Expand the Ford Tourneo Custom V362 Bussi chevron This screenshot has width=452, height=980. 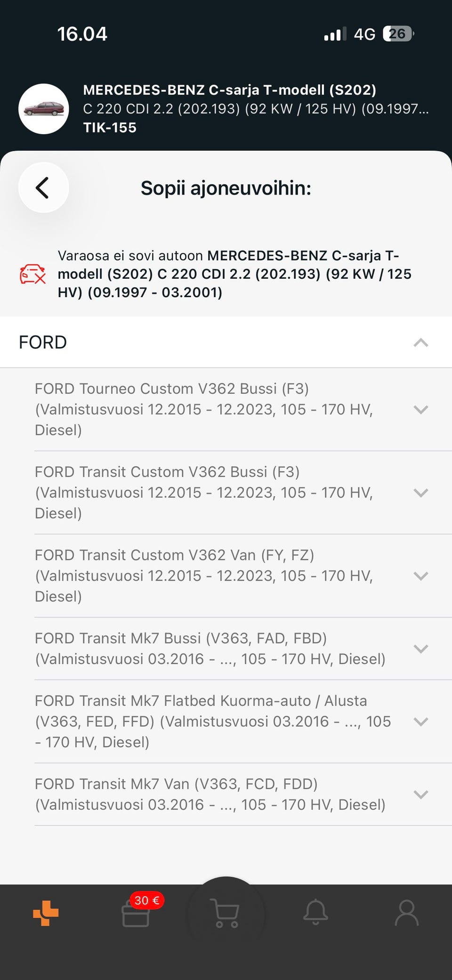pos(420,409)
